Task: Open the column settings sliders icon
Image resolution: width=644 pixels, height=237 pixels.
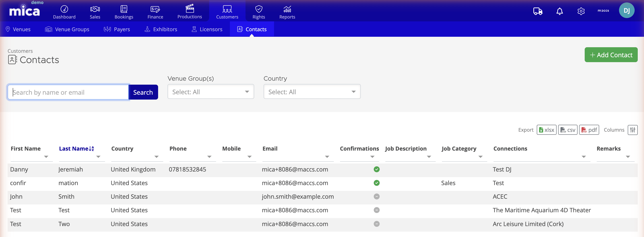Action: pos(633,130)
